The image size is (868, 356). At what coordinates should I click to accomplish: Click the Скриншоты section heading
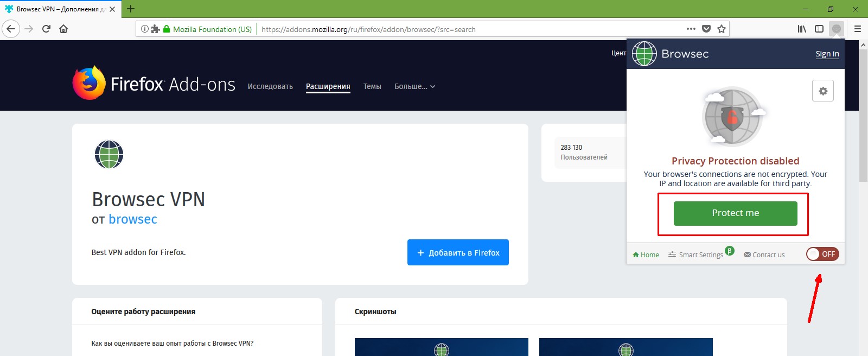coord(375,311)
